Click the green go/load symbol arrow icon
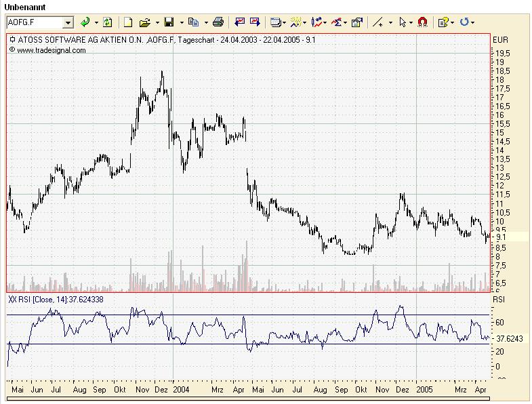This screenshot has height=404, width=532. (x=85, y=22)
